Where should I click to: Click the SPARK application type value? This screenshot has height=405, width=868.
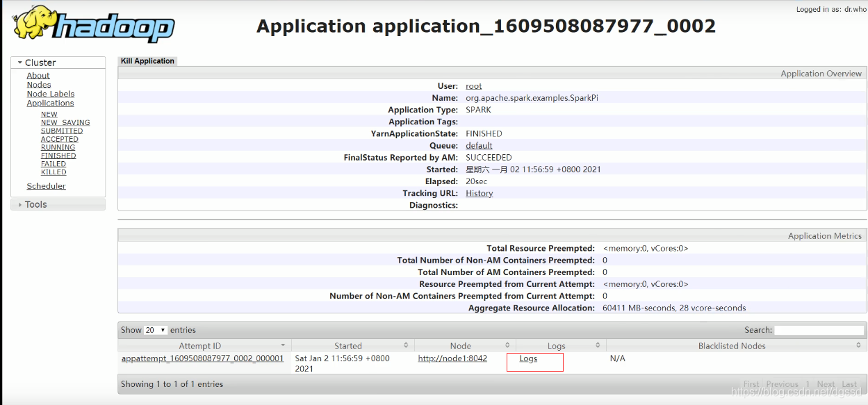point(478,110)
